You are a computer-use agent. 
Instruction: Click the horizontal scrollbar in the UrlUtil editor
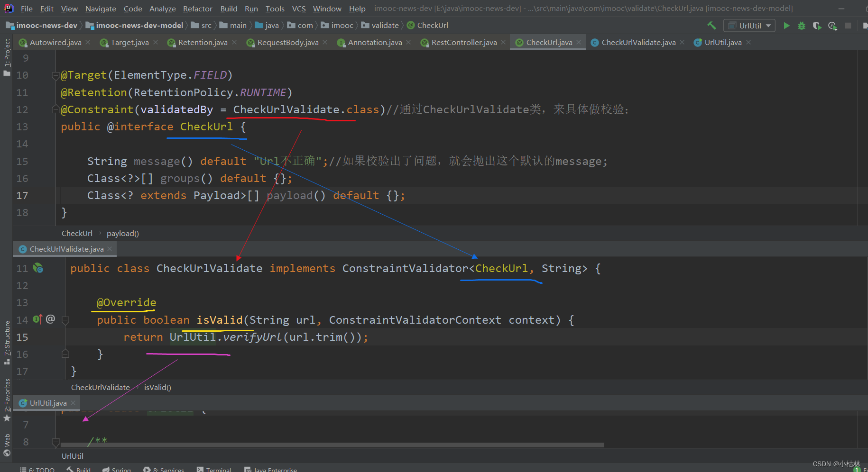pyautogui.click(x=332, y=445)
